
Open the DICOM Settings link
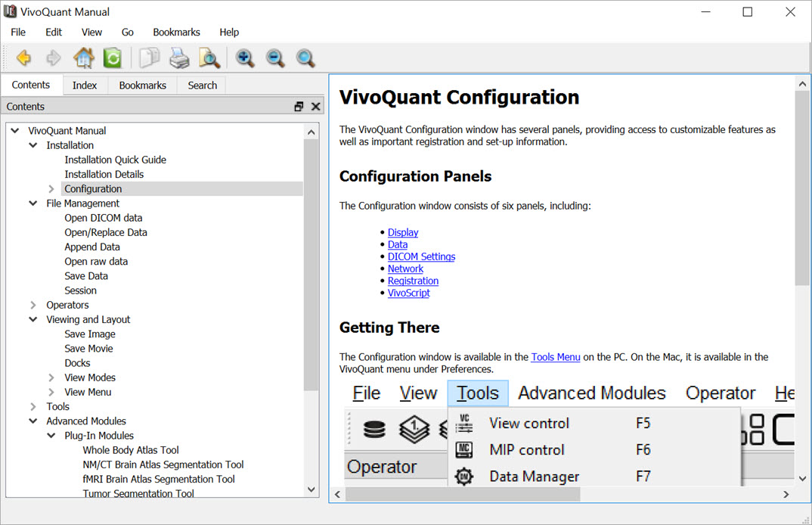[421, 256]
